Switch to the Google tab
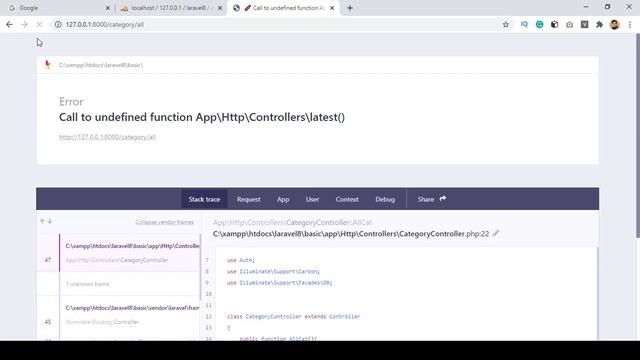 pos(58,8)
